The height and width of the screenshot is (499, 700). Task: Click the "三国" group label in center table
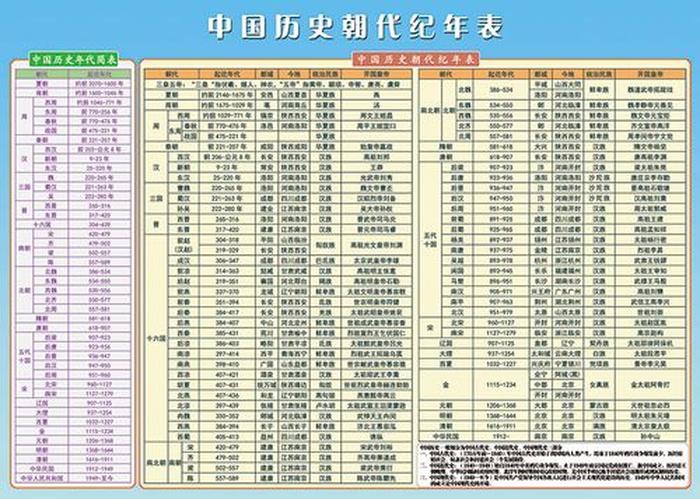click(156, 199)
